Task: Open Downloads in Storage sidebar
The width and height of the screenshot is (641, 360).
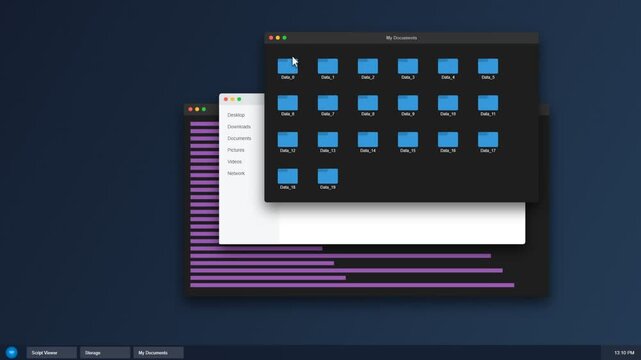Action: click(x=239, y=127)
